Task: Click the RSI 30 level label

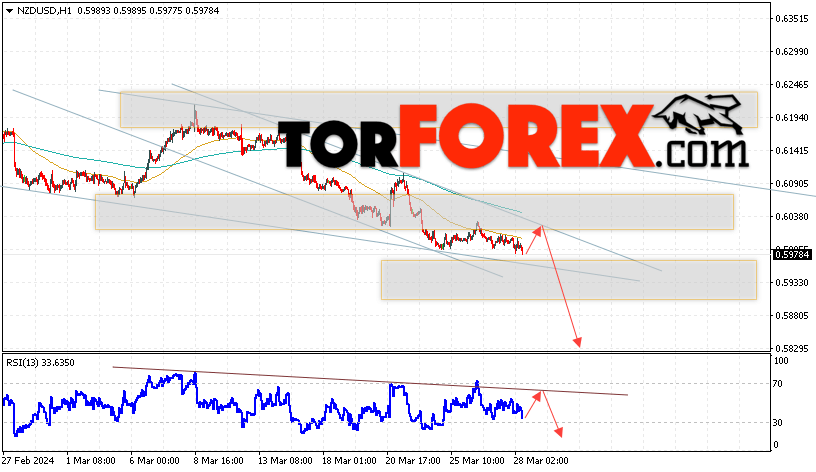Action: click(x=777, y=423)
